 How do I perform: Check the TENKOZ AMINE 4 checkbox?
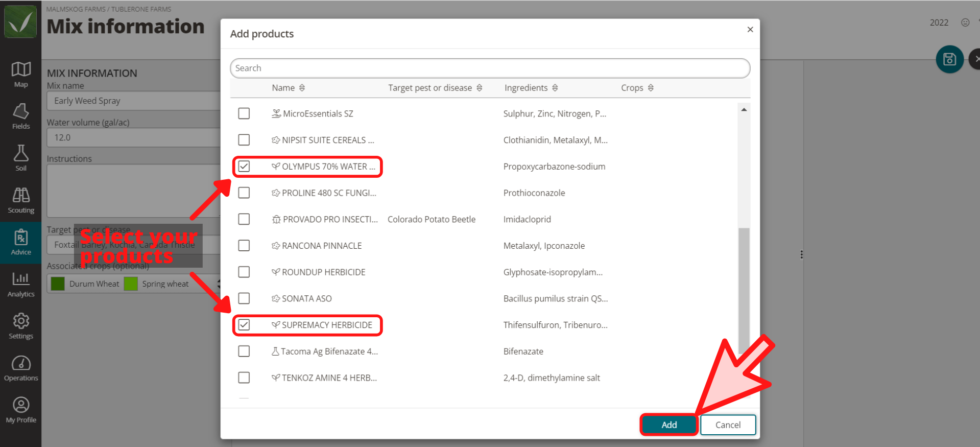tap(244, 378)
